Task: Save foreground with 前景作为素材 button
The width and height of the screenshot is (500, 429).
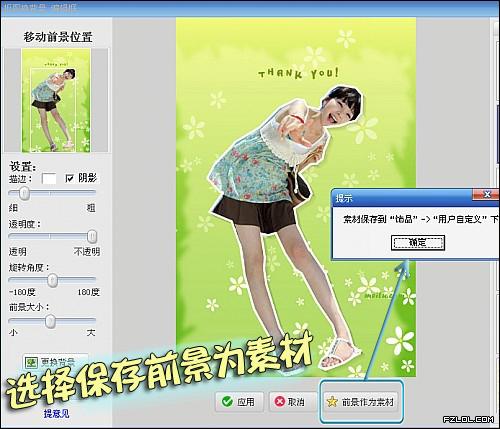Action: click(361, 402)
